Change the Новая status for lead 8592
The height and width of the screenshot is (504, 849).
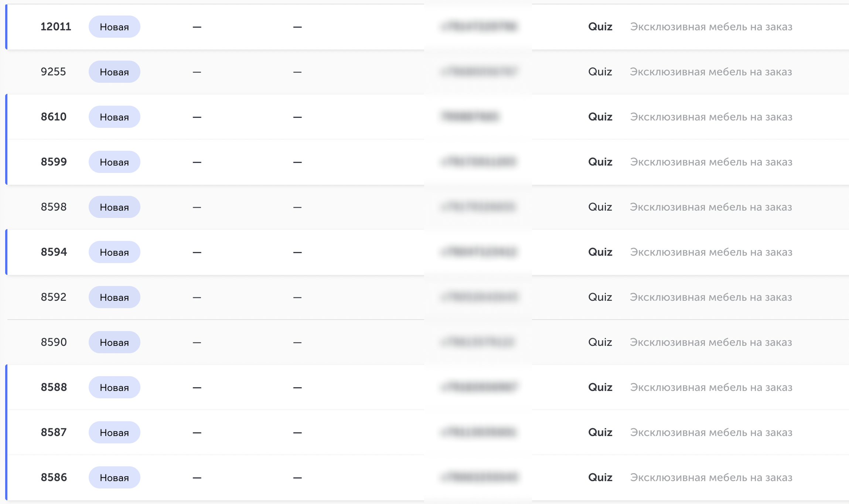coord(115,297)
